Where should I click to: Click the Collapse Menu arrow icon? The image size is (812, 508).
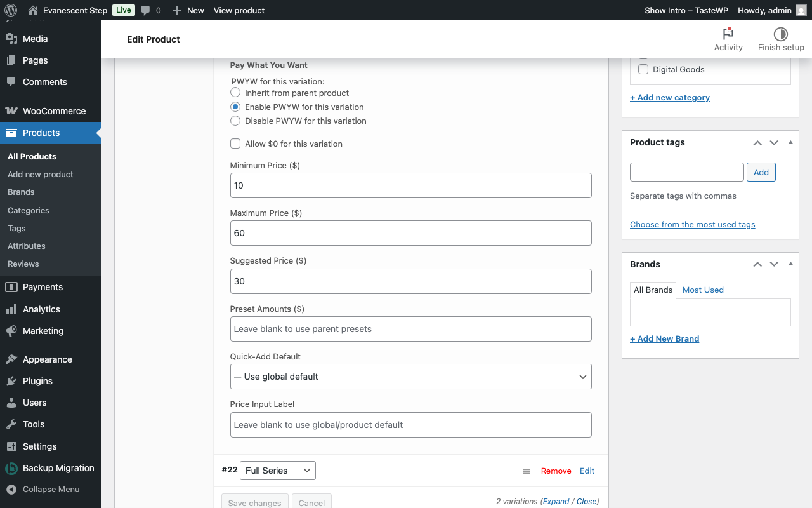[11, 490]
